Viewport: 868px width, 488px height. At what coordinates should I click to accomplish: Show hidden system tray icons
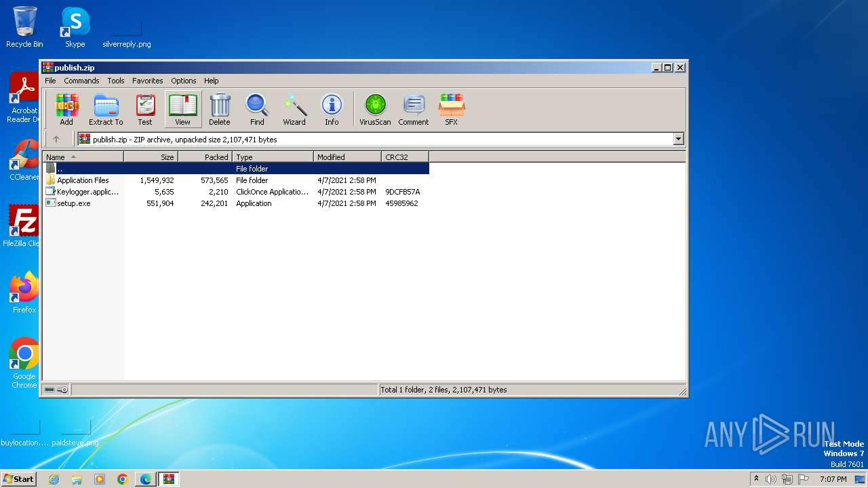(x=756, y=479)
